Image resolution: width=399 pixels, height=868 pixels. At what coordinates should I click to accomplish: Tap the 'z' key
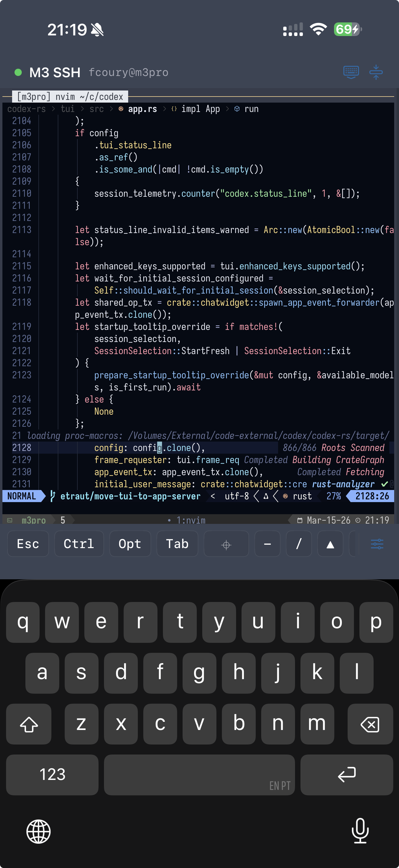(81, 724)
